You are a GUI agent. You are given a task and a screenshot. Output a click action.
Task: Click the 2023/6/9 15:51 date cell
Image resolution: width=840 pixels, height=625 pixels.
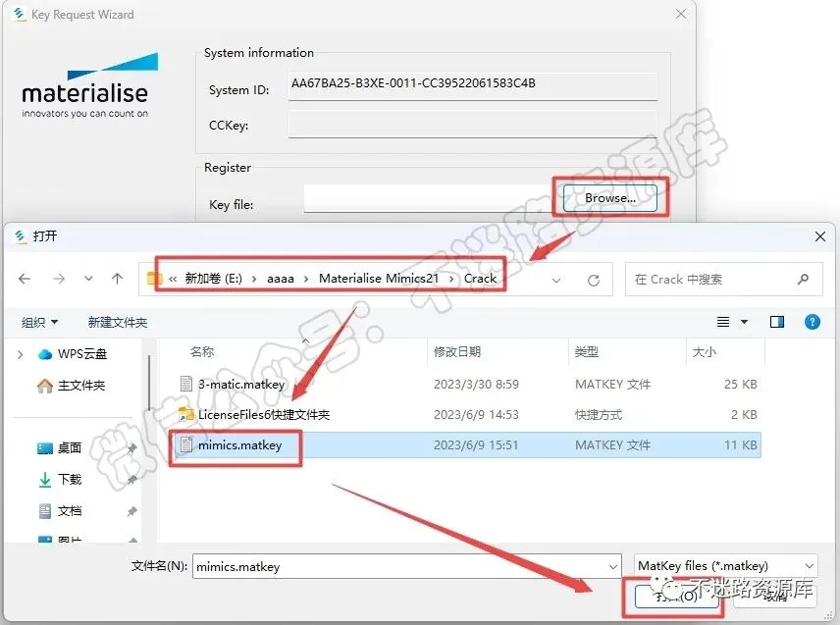coord(476,445)
